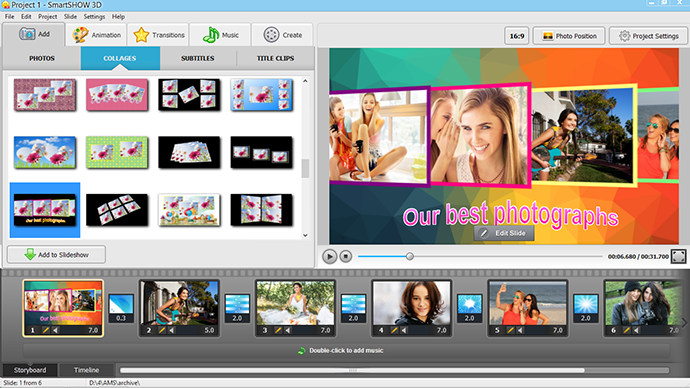
Task: Open the Create tab with film reel
Action: tap(283, 35)
